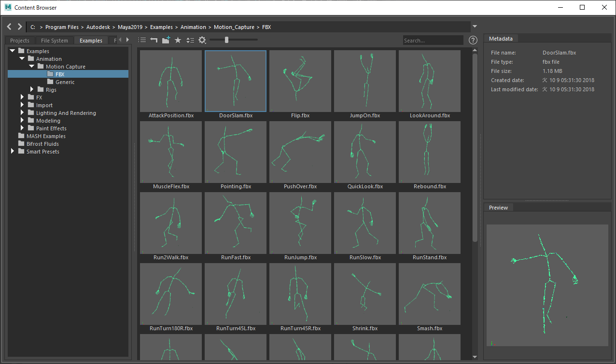Viewport: 616px width, 364px height.
Task: Collapse the Animation tree node
Action: pos(22,59)
